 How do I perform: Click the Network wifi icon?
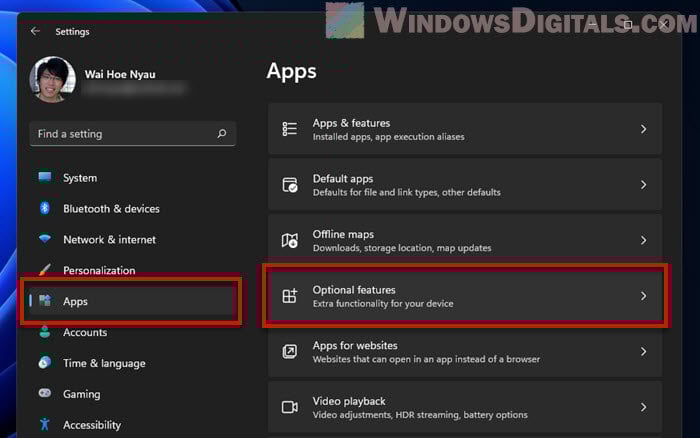(45, 238)
